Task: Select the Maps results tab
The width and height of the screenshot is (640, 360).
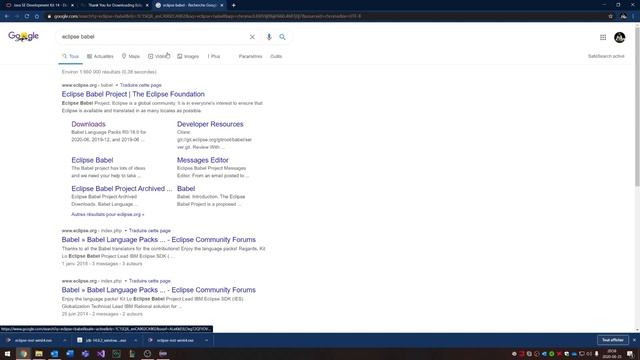Action: [131, 56]
